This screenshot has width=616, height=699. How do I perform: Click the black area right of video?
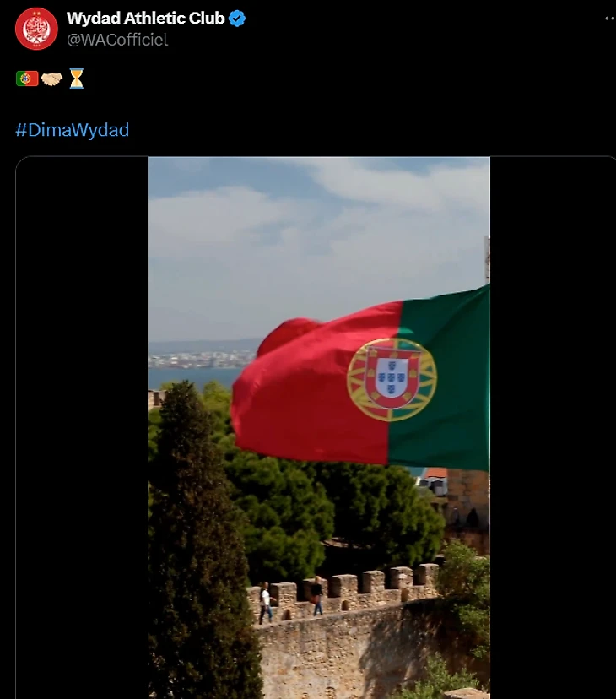pyautogui.click(x=553, y=427)
